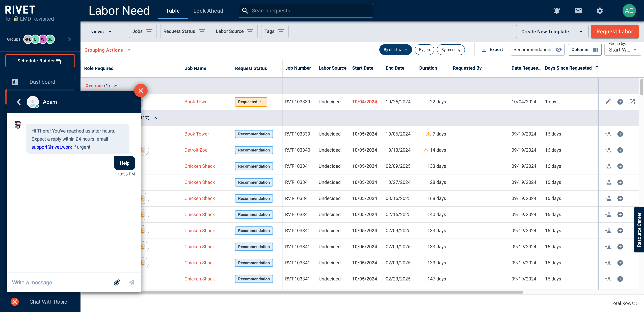This screenshot has width=644, height=312.
Task: Click the search magnifier icon
Action: pyautogui.click(x=245, y=11)
